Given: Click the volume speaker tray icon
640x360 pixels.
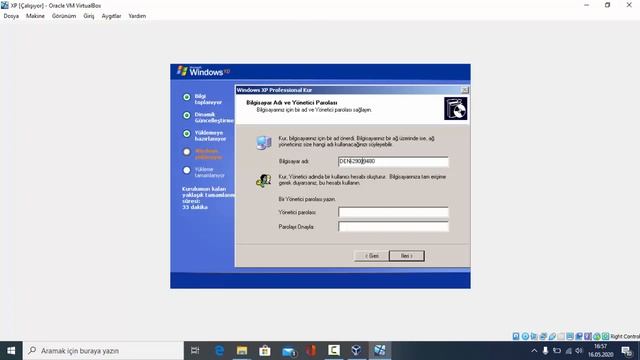Looking at the screenshot, I should coord(579,351).
